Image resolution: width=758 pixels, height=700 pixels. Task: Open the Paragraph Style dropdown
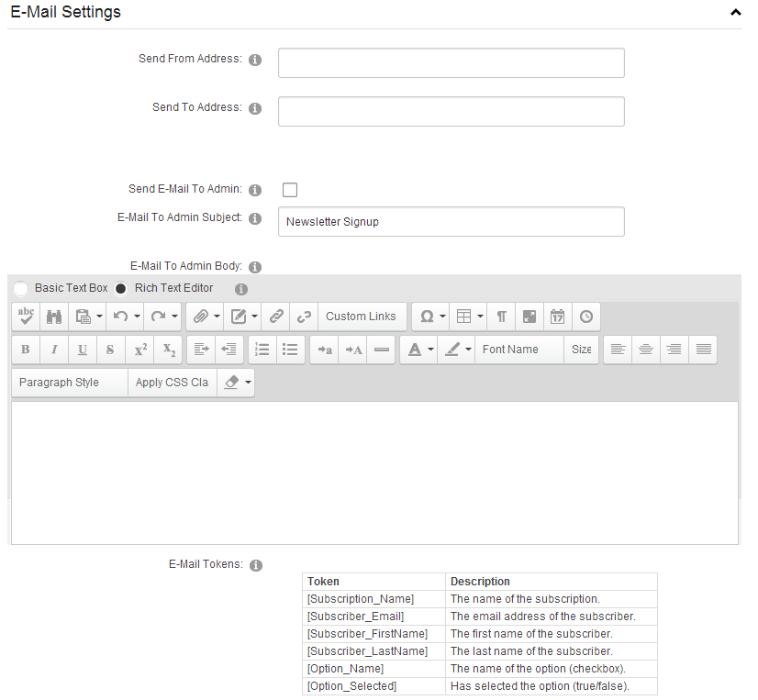point(70,383)
